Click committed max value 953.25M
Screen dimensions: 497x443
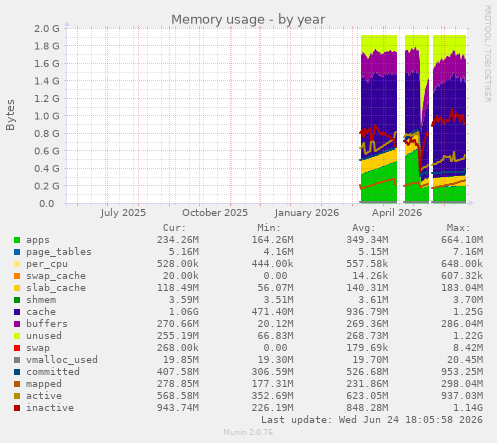click(x=462, y=372)
